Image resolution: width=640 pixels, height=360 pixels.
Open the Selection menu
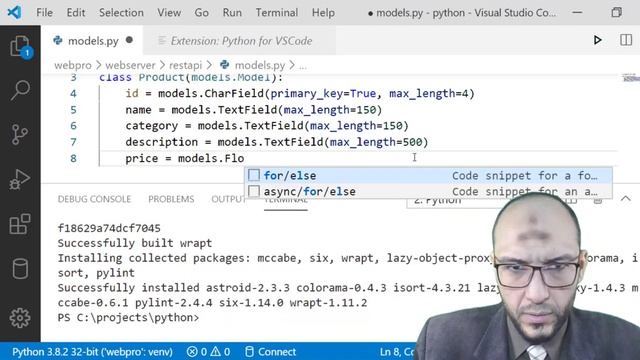coord(121,13)
